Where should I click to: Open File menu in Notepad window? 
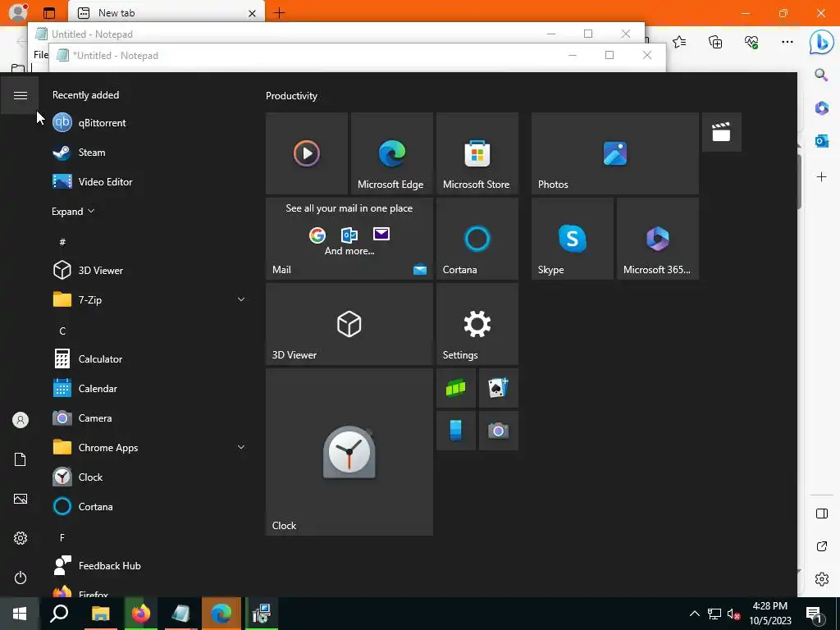[x=41, y=55]
